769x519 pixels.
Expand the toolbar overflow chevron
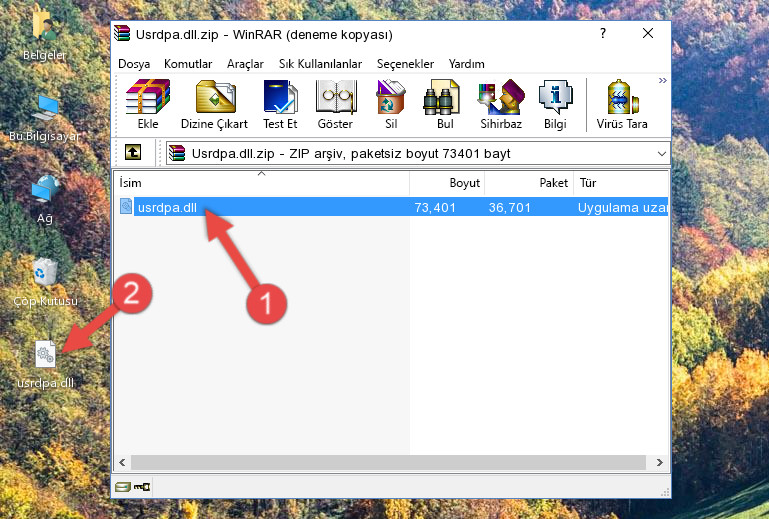pos(663,80)
